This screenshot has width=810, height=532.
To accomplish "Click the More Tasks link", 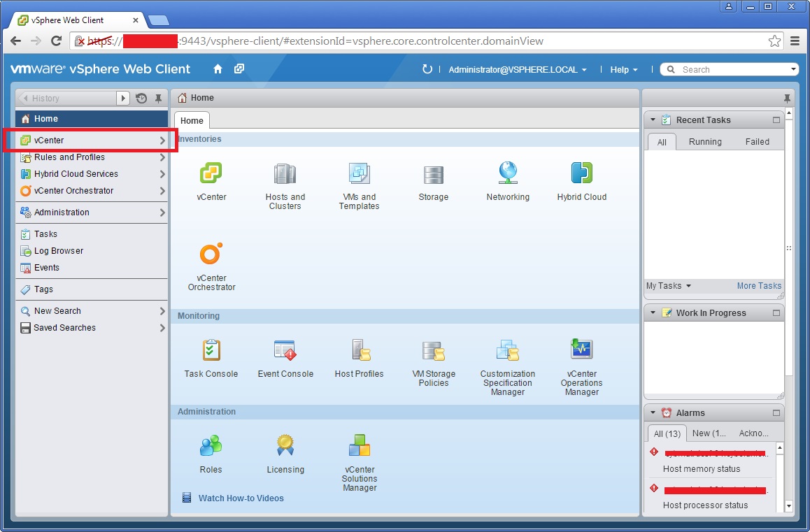I will (759, 286).
